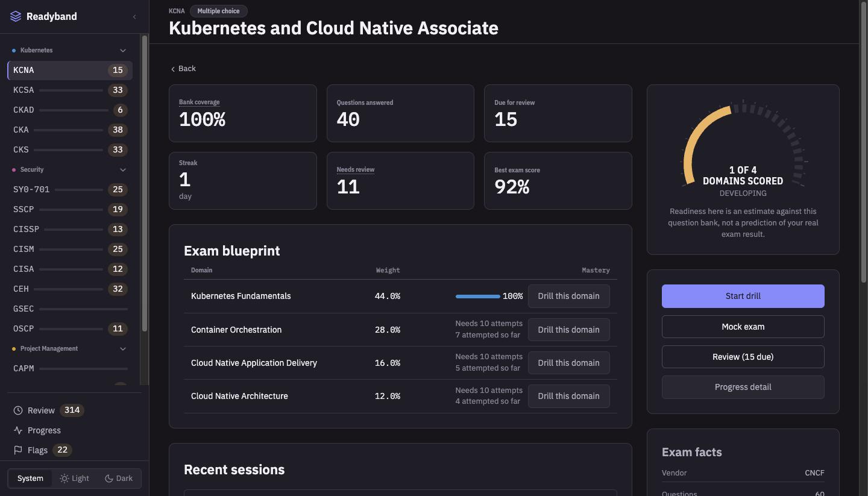Click the Multiple choice badge
The height and width of the screenshot is (496, 868).
(x=218, y=11)
